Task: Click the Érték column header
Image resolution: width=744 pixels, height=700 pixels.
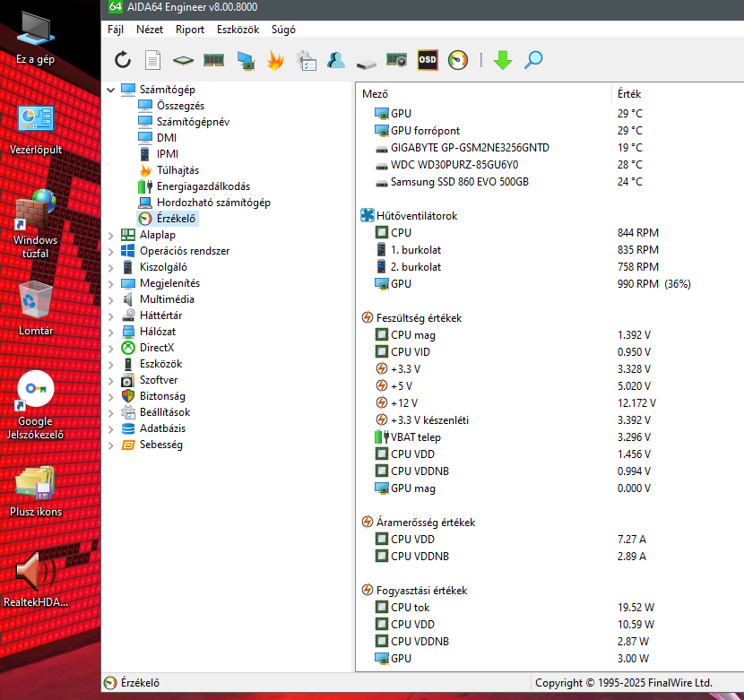Action: [x=629, y=94]
